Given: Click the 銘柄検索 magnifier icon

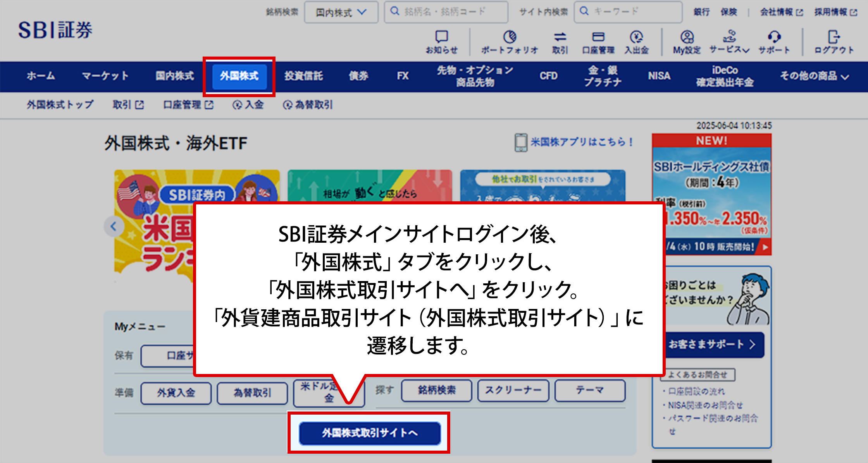Looking at the screenshot, I should click(x=395, y=11).
